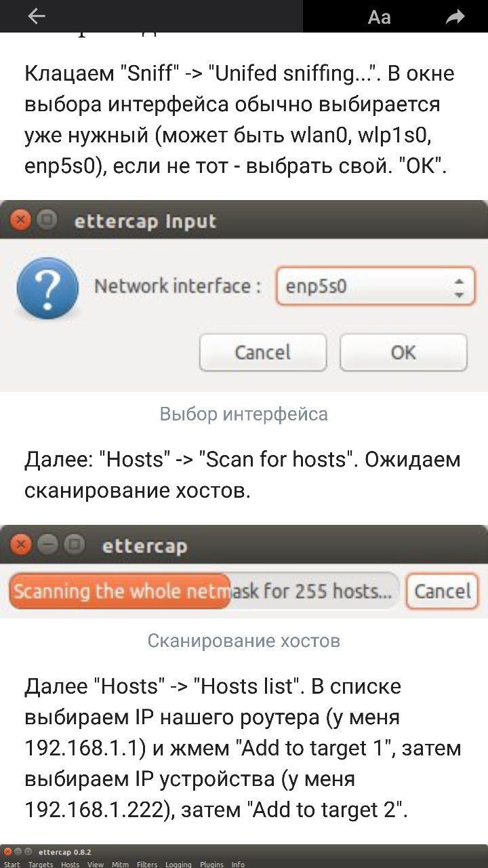
Task: Cancel the host scanning progress
Action: (x=442, y=591)
